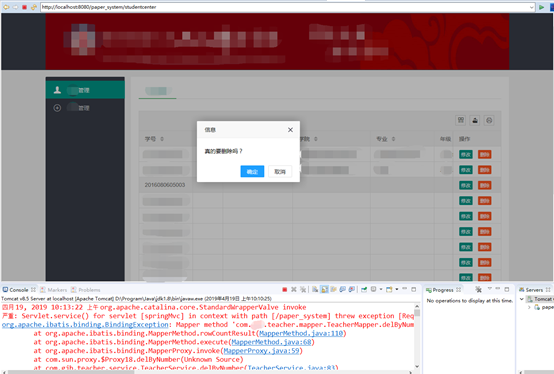Sort by the 学号 column header
Screen dimensions: 554x374
pos(154,139)
